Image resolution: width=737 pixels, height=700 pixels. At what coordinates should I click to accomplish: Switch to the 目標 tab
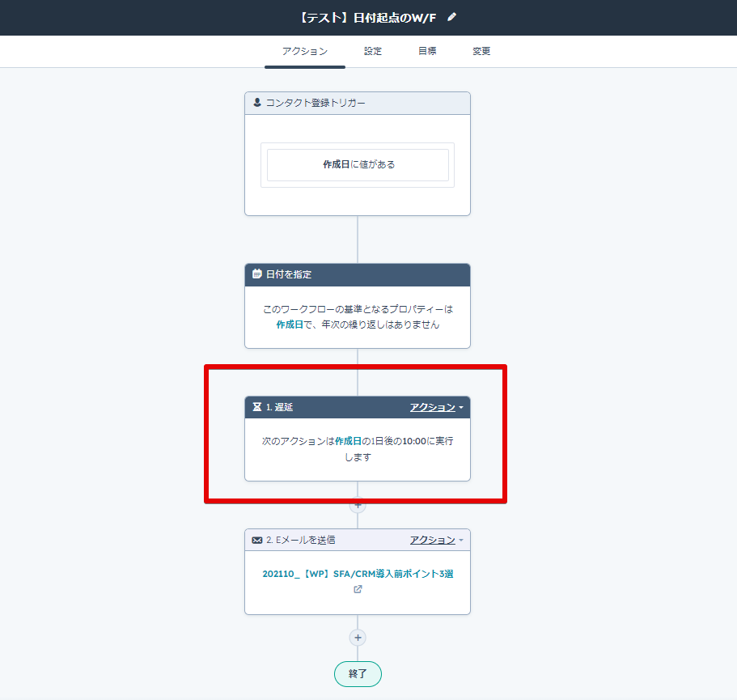point(427,51)
